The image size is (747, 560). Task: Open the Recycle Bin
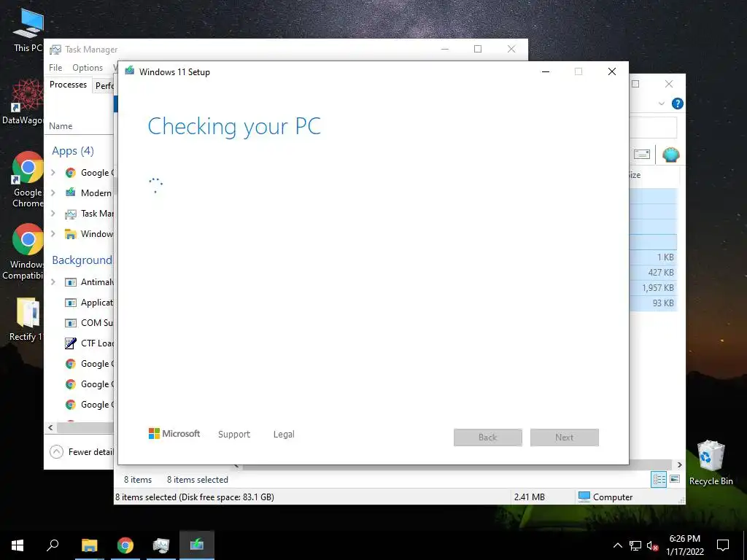[x=711, y=463]
